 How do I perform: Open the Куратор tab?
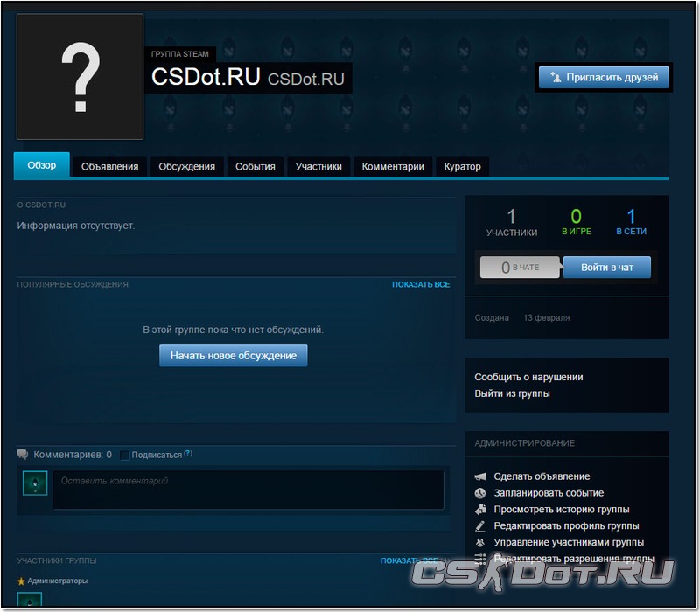coord(463,167)
